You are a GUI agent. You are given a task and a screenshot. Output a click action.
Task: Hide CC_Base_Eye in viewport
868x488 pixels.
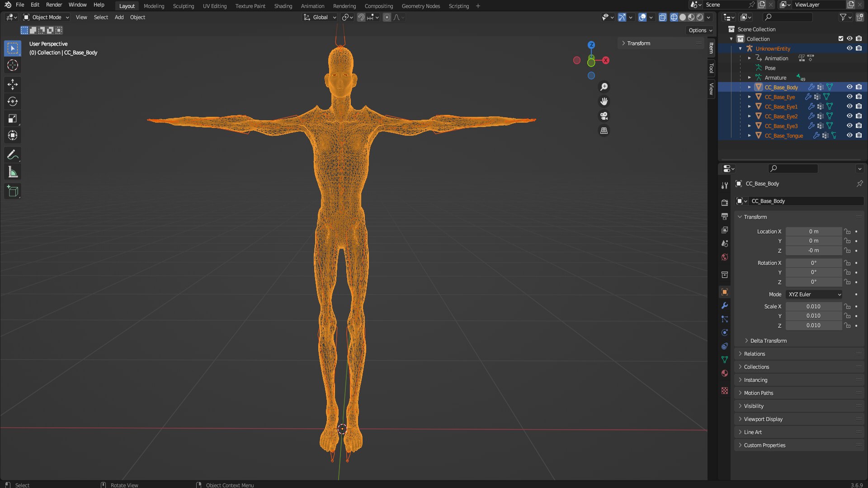coord(849,97)
